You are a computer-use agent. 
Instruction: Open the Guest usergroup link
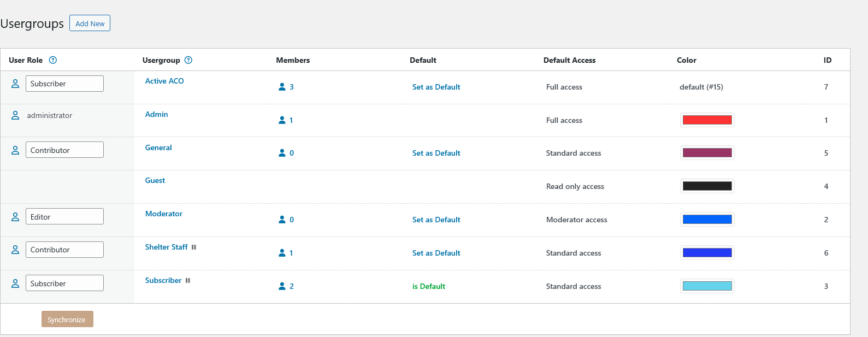coord(155,181)
